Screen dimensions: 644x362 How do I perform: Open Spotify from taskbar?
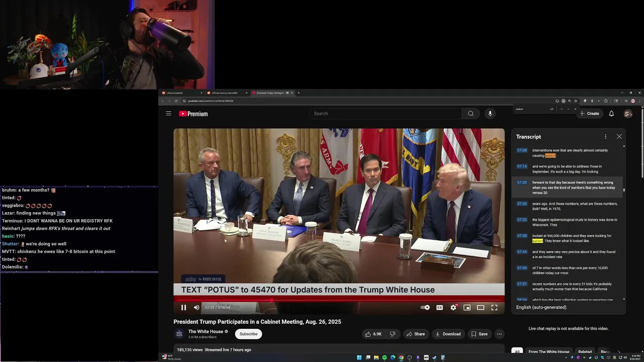[384, 358]
